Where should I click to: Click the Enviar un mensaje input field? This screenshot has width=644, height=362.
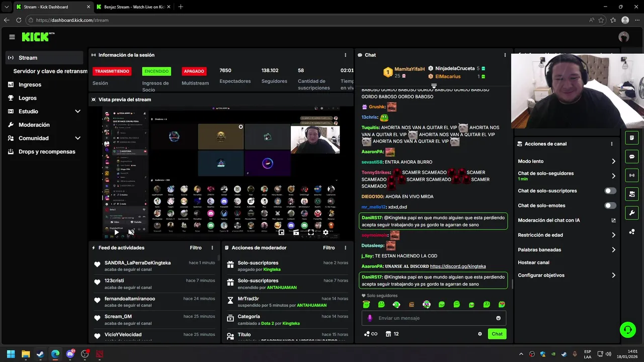(x=434, y=318)
